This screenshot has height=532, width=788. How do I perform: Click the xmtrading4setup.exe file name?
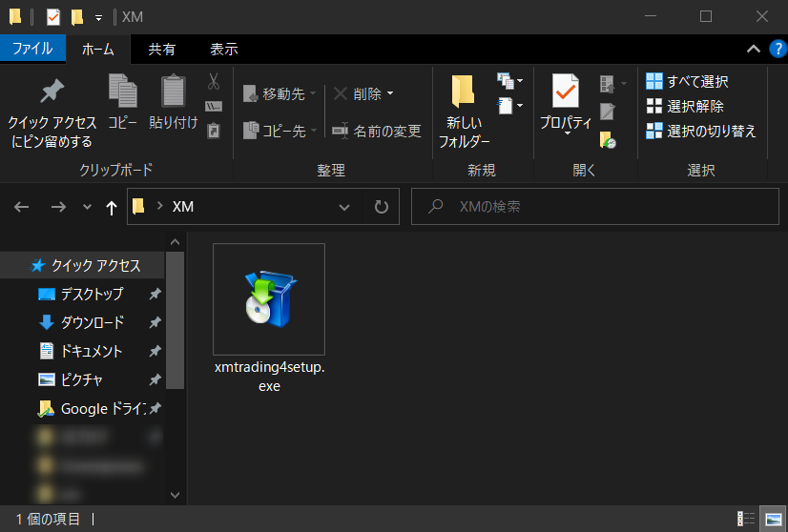coord(269,377)
